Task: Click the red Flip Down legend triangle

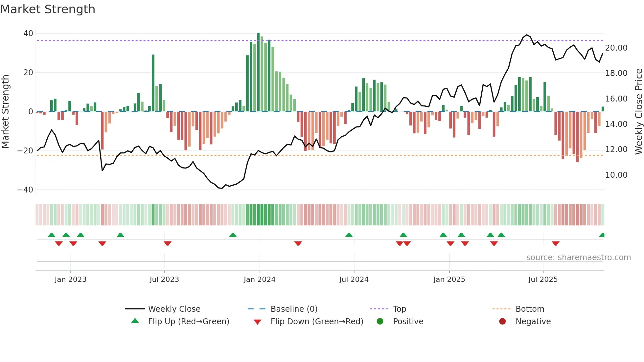Action: 258,322
